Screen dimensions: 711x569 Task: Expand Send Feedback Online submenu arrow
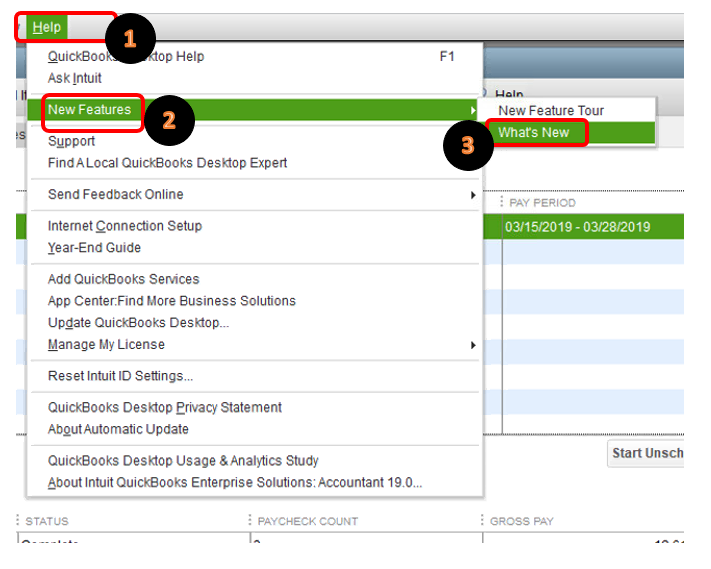[x=473, y=195]
